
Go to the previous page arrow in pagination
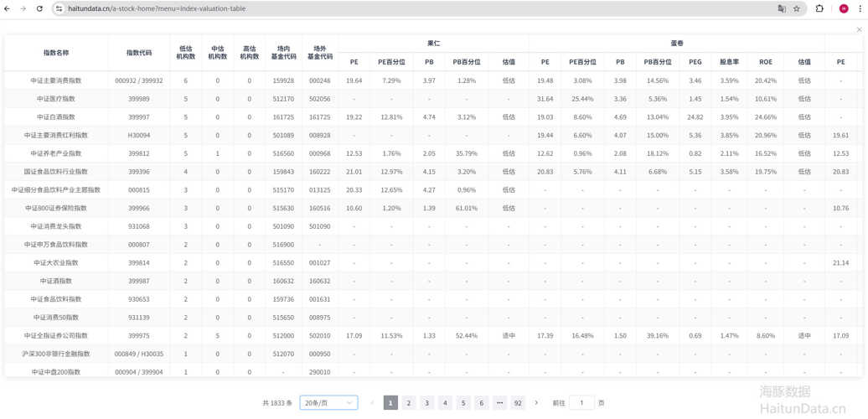pos(372,403)
